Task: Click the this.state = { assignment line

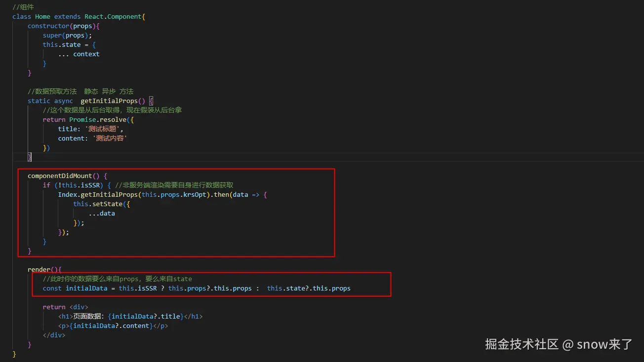Action: point(69,44)
